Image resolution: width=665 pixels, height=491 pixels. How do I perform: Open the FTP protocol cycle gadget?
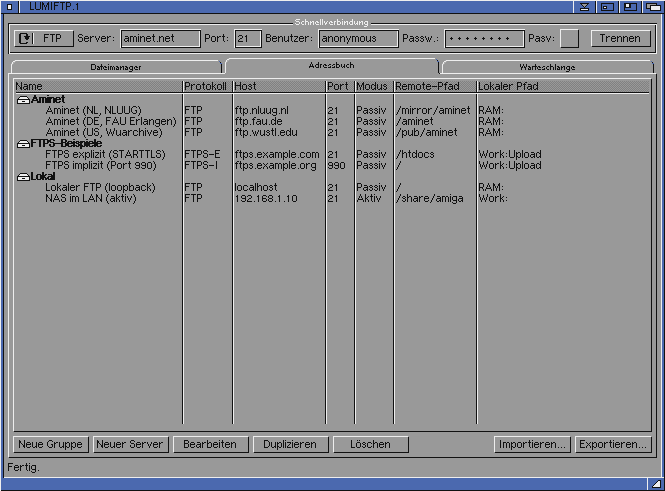point(42,39)
